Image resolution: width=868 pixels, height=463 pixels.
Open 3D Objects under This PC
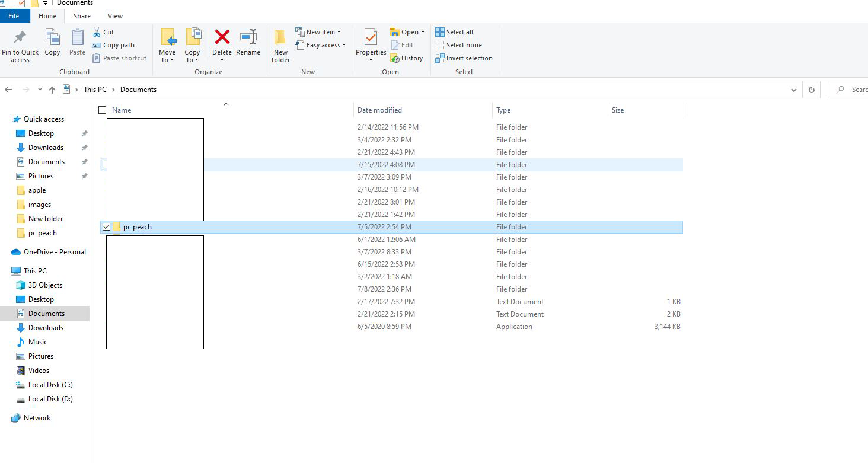45,285
